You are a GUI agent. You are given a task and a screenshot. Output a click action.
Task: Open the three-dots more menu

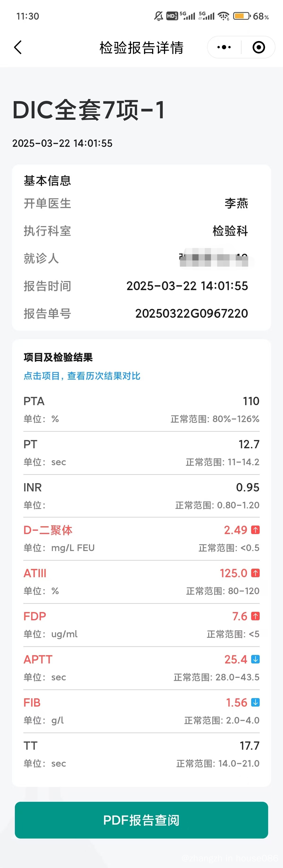[x=224, y=47]
